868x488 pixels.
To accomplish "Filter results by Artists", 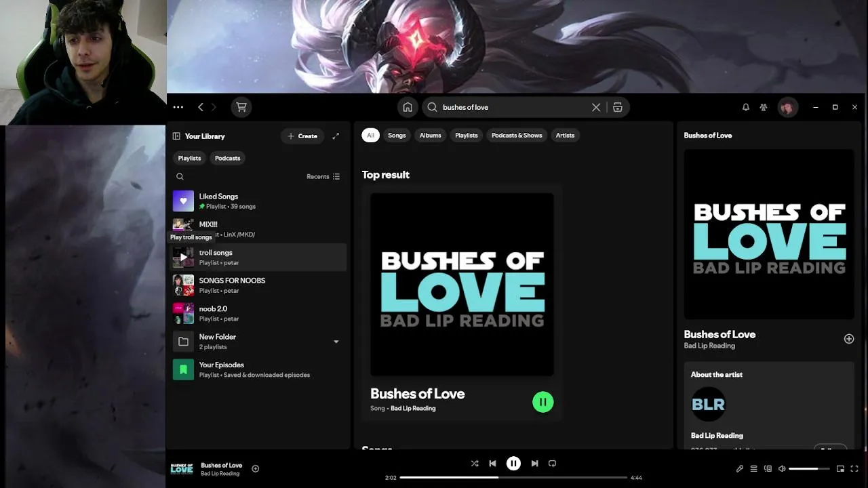I will click(565, 136).
